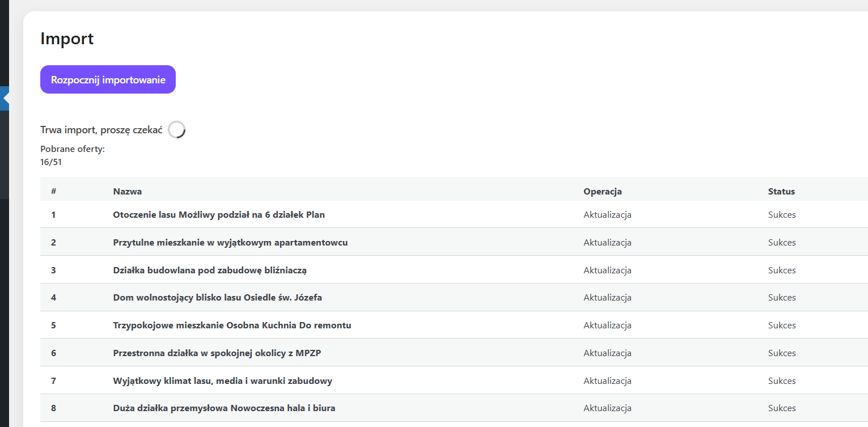Click the Sukces status in row 1

(782, 215)
